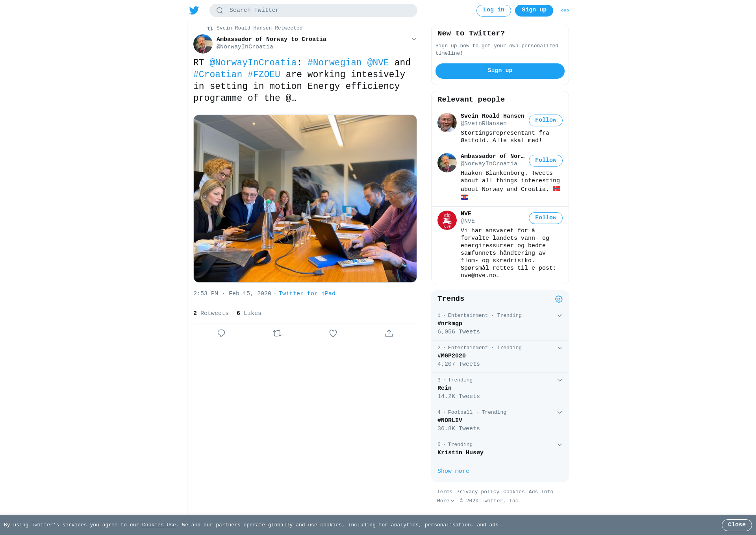756x535 pixels.
Task: Click the Log in button
Action: tap(494, 11)
